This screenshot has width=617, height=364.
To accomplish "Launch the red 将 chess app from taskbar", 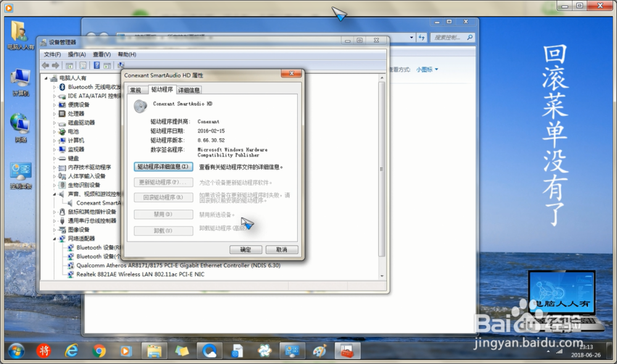I will (43, 350).
